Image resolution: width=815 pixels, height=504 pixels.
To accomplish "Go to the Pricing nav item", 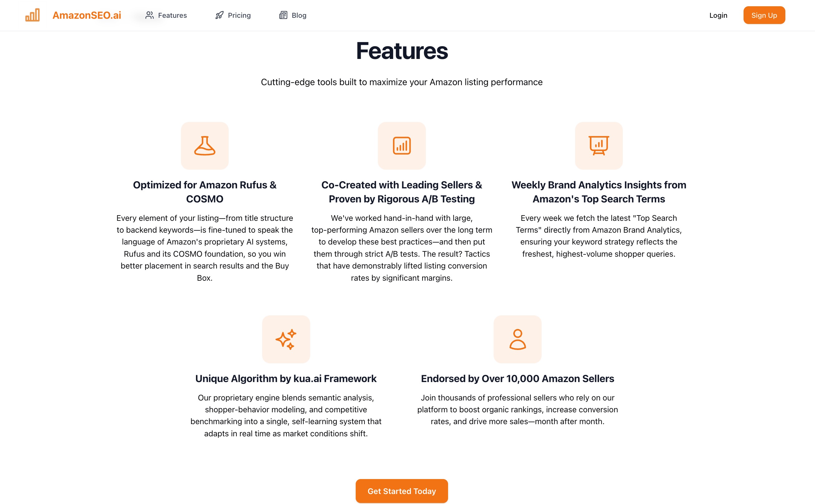I will pos(239,15).
